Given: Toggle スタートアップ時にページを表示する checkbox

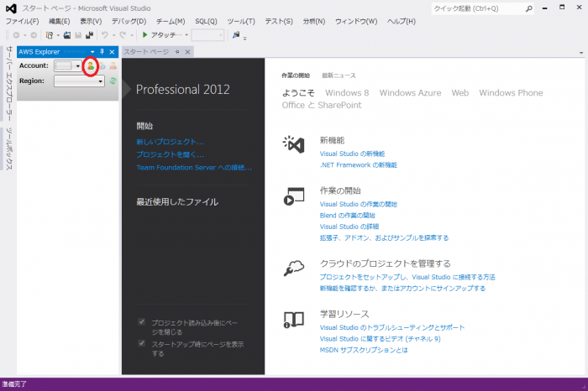Looking at the screenshot, I should point(142,343).
